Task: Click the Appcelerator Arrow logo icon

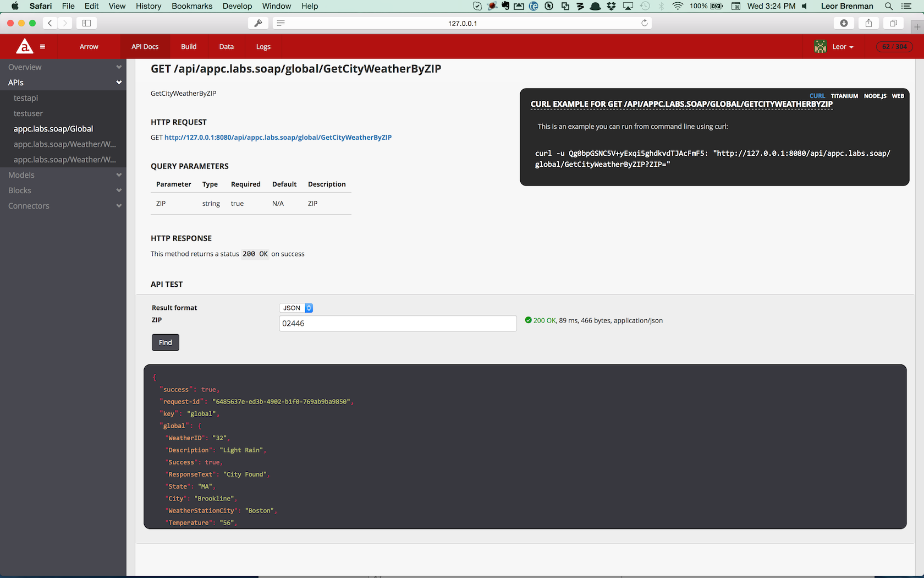Action: pyautogui.click(x=24, y=46)
